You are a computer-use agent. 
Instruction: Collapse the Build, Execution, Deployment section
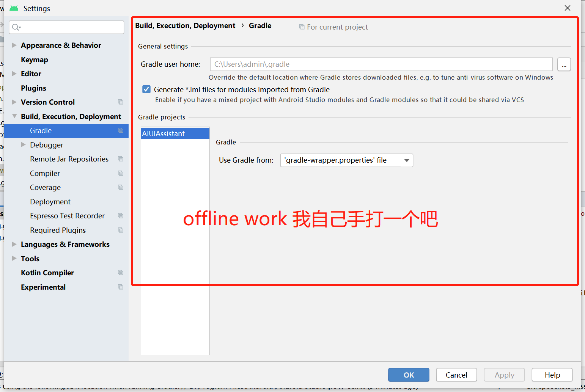(x=14, y=116)
